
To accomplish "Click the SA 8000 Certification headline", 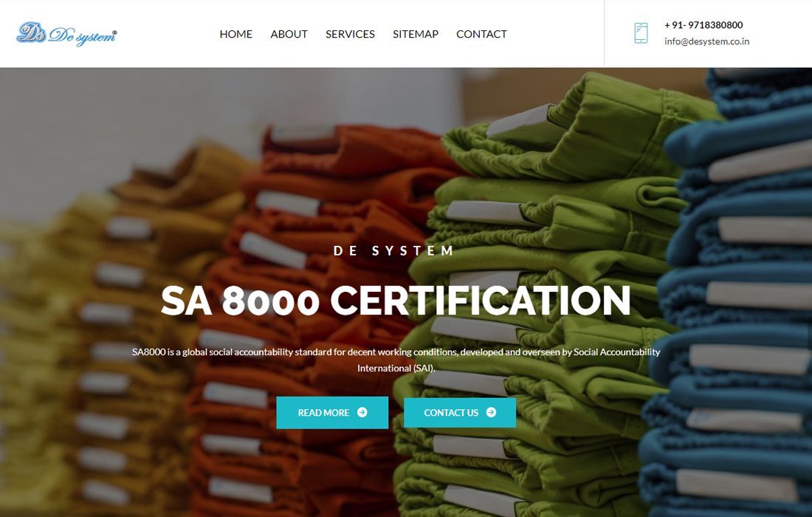I will (396, 301).
